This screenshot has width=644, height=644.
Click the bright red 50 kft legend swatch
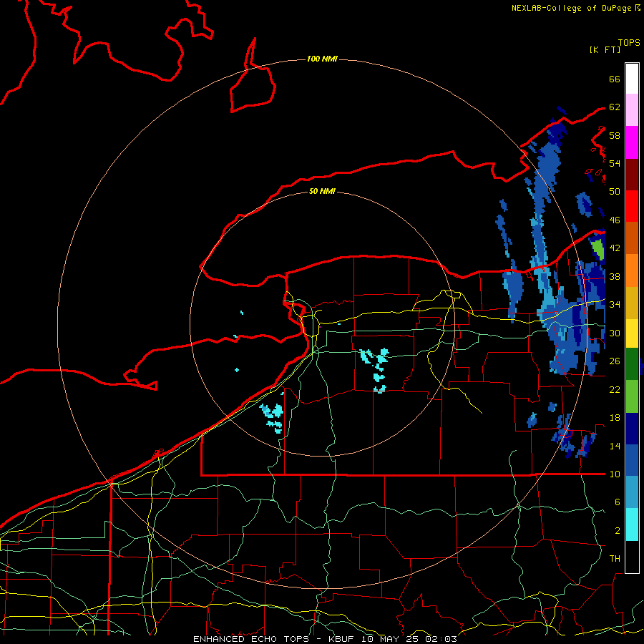point(632,206)
